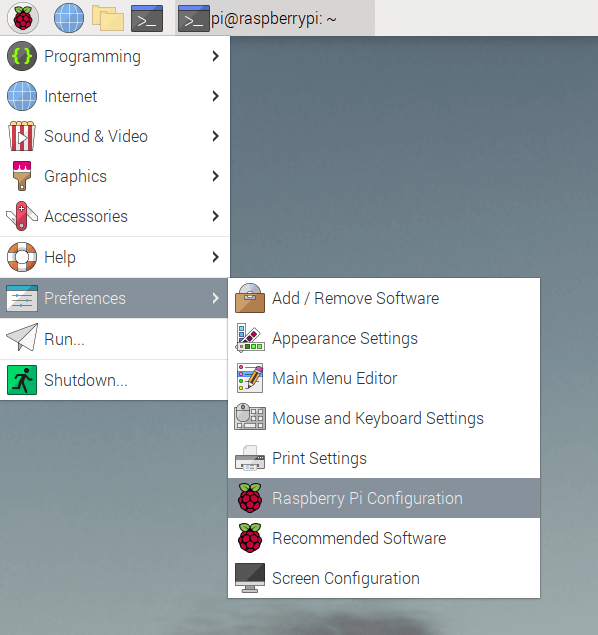Click the Add / Remove Software box icon
The width and height of the screenshot is (598, 635).
click(x=250, y=298)
